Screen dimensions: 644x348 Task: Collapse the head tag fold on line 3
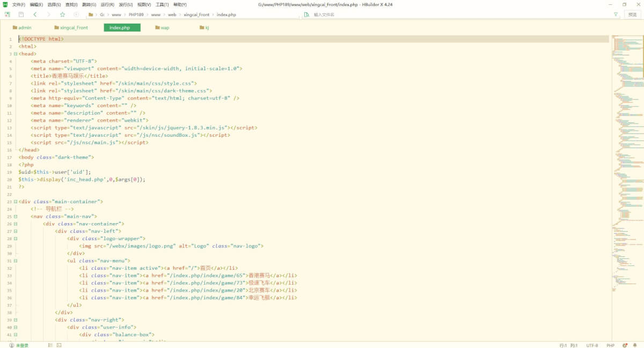coord(16,54)
